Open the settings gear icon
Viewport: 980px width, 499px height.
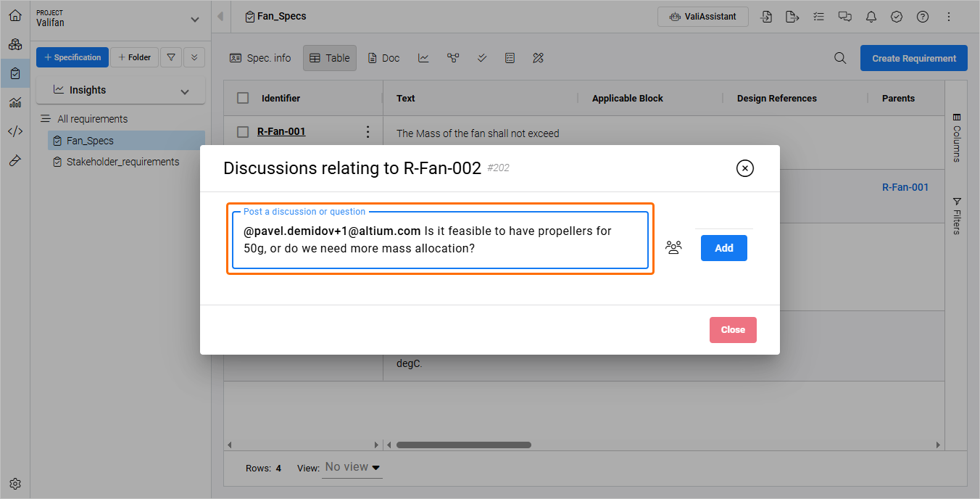pyautogui.click(x=15, y=484)
